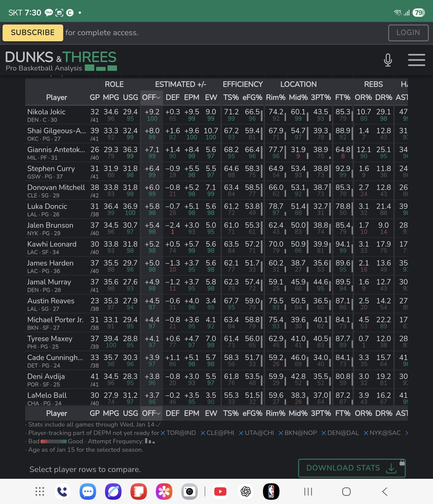Sort by FT% in the top header
Screen dimensions: 433x504
coord(343,98)
